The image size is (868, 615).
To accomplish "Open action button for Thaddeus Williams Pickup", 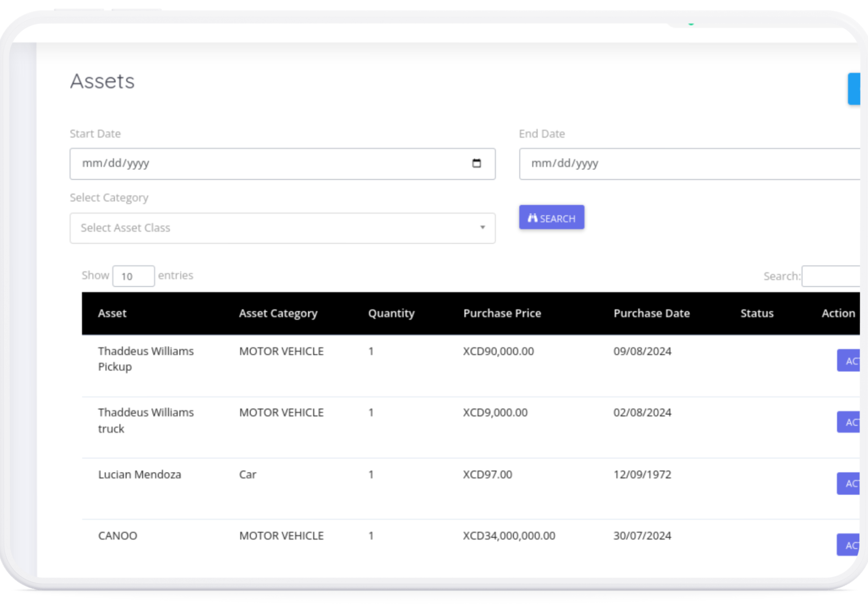I will [x=849, y=361].
